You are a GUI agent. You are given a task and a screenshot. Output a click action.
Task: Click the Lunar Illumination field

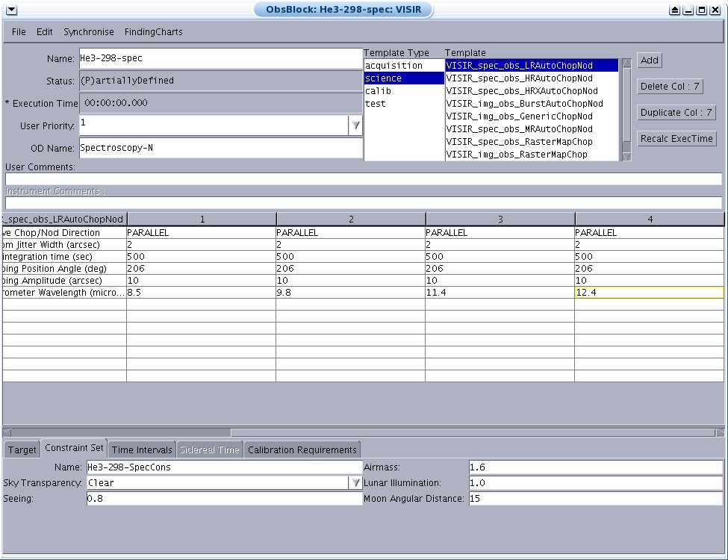(596, 483)
